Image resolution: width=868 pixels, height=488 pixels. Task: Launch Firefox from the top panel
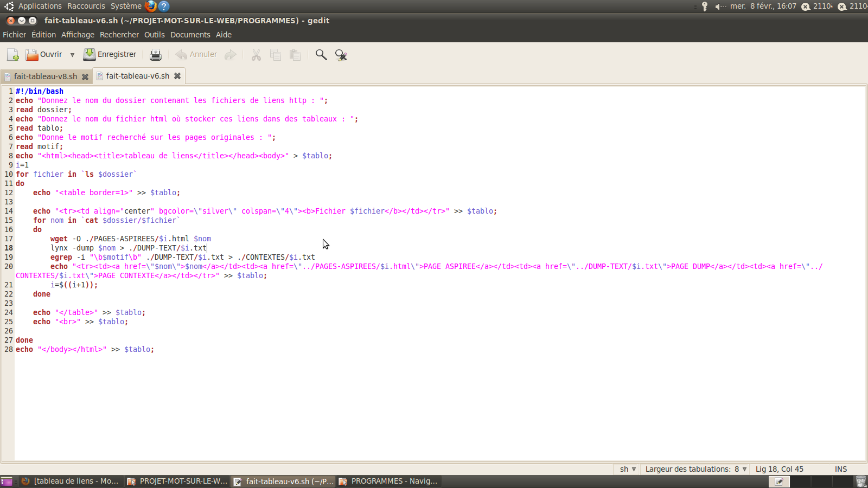pos(151,6)
